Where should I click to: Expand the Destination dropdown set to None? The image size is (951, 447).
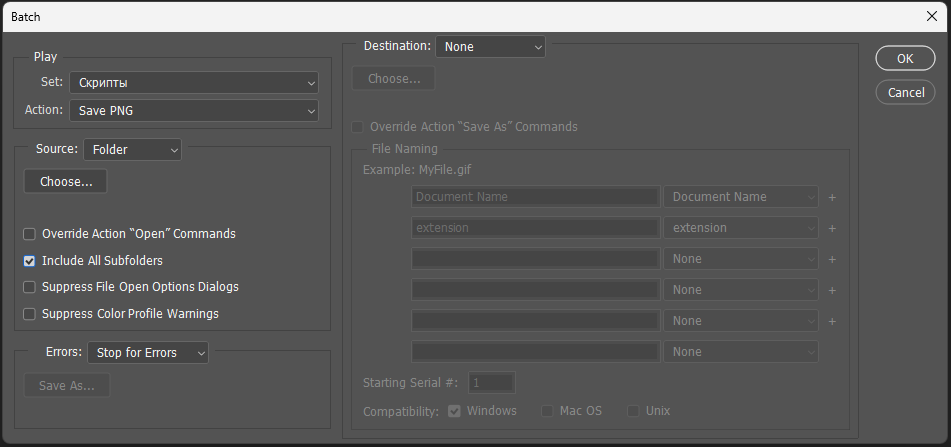point(490,47)
